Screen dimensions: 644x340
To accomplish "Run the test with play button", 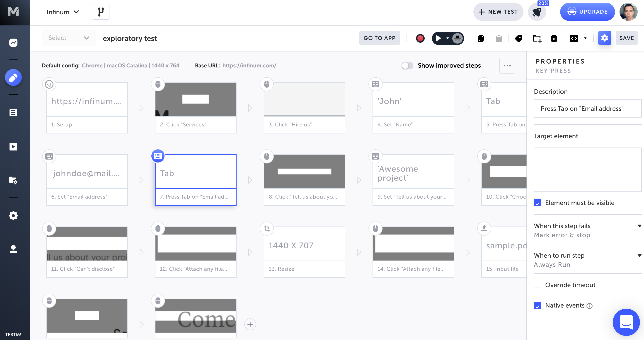I will tap(438, 38).
